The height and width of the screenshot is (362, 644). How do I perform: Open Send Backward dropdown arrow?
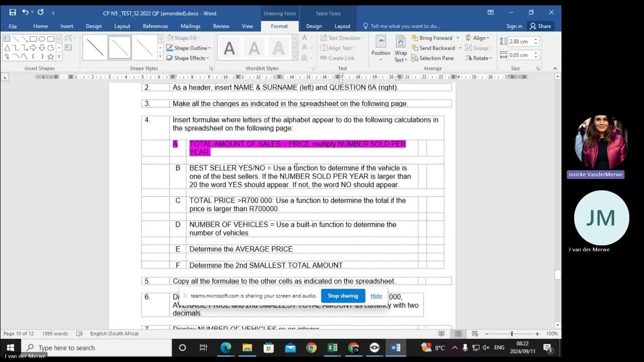[460, 48]
